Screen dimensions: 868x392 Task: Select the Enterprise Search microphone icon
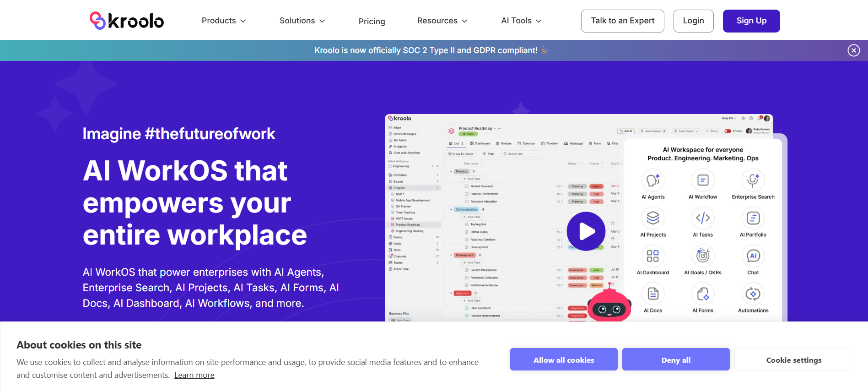[x=753, y=180]
